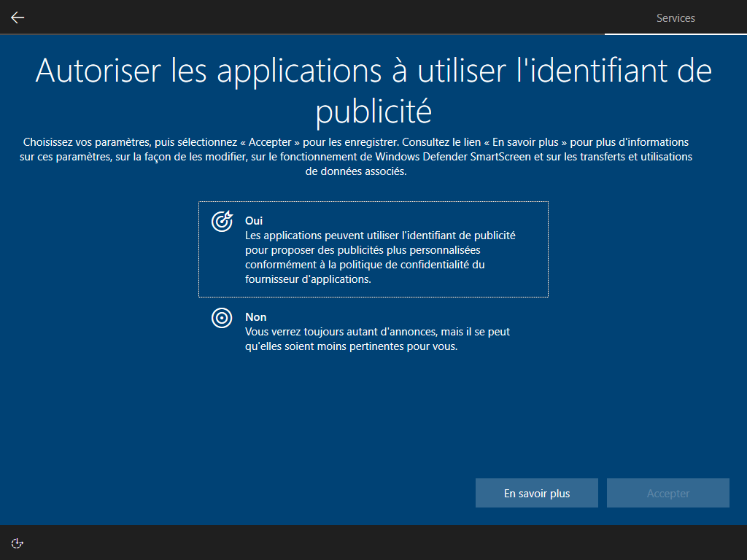The image size is (747, 560).
Task: Click the "qu'elles soient moins pertinentes" line
Action: click(x=351, y=347)
